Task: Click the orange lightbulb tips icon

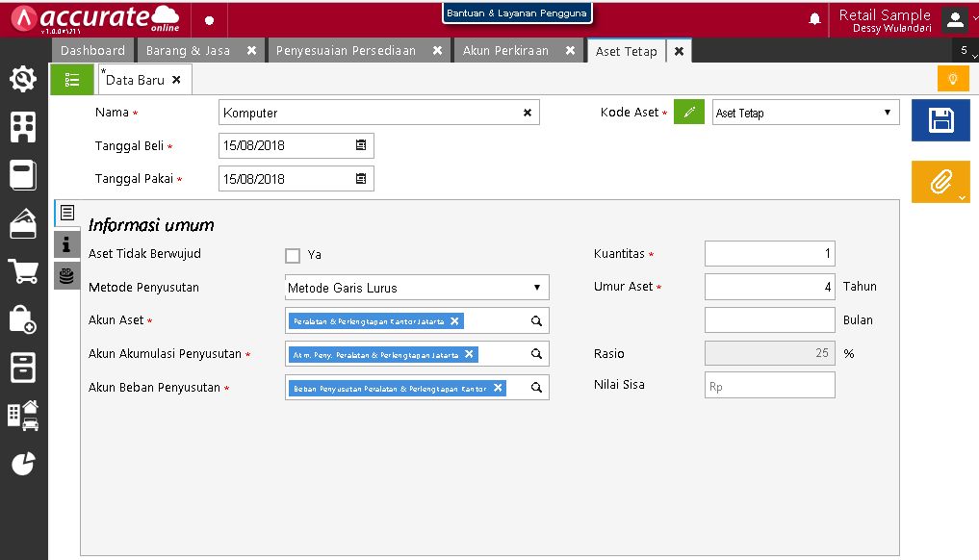Action: click(952, 79)
